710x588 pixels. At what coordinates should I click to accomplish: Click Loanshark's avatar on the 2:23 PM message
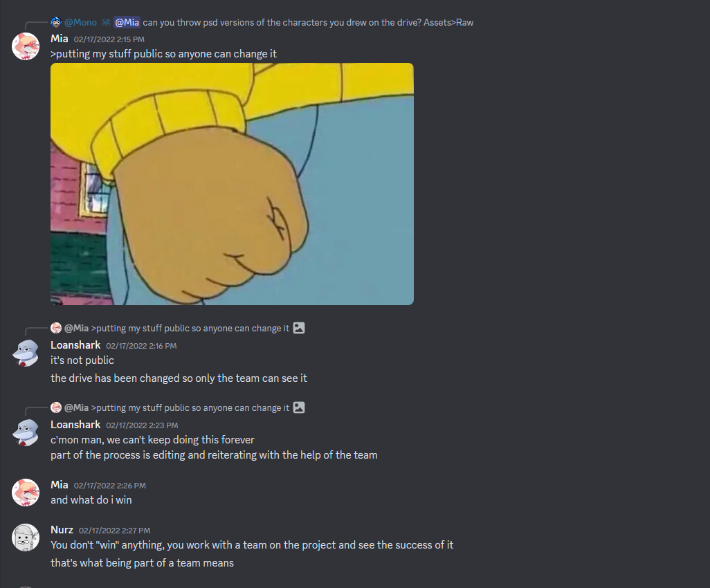[x=26, y=432]
